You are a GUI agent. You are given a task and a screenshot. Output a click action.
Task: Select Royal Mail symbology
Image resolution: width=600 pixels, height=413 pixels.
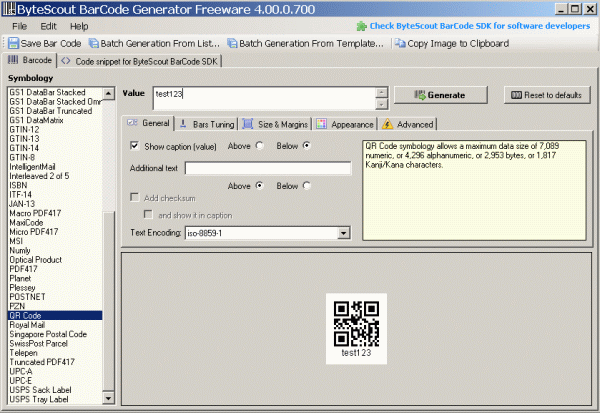pyautogui.click(x=27, y=325)
